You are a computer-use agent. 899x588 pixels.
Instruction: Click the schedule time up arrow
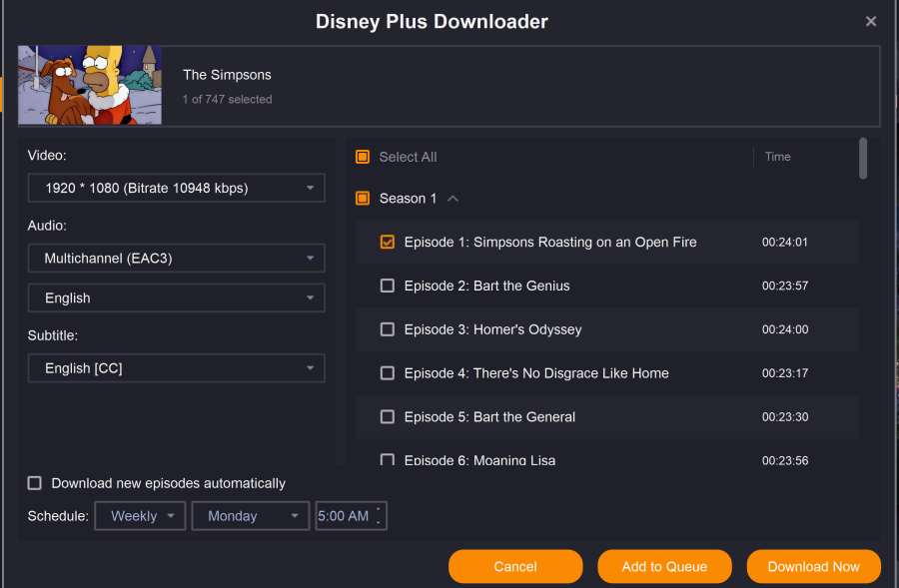coord(378,509)
